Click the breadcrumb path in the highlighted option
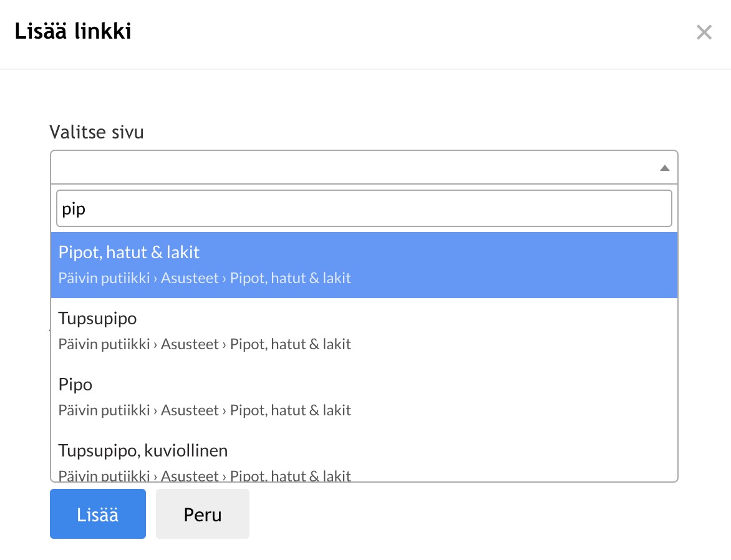 pos(205,278)
